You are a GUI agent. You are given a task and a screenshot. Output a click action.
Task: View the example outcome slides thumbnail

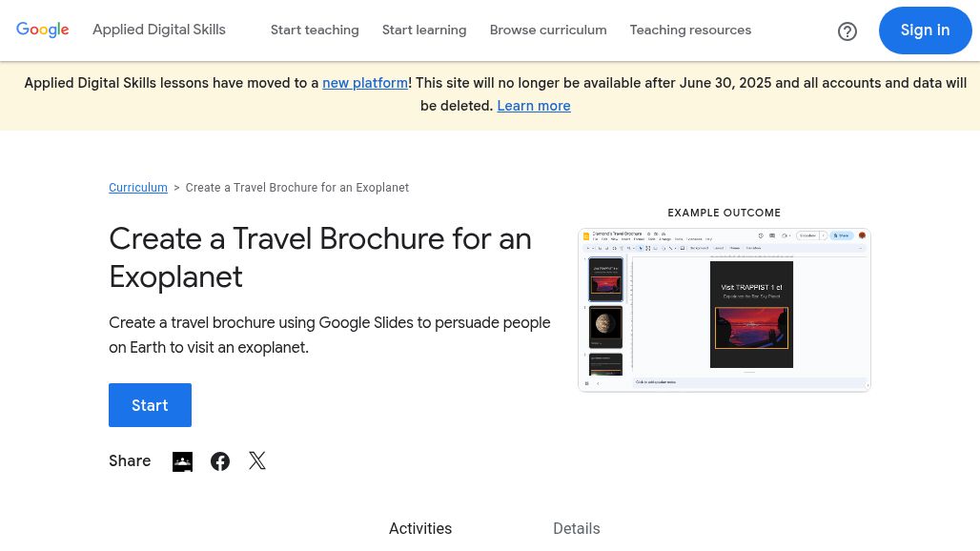(725, 310)
